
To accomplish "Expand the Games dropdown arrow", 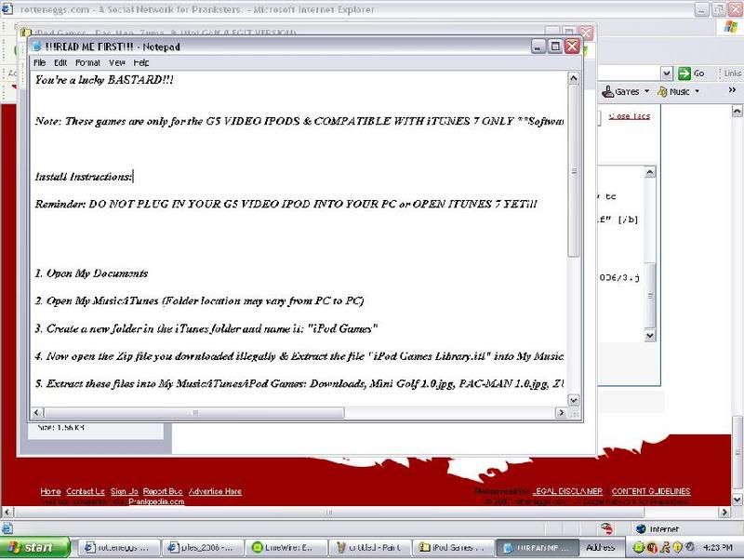I will (646, 91).
